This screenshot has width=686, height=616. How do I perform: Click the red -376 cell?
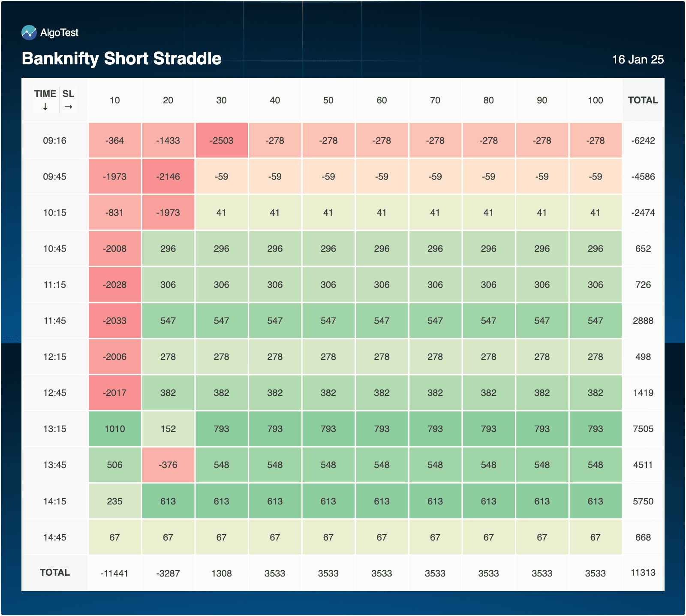[168, 465]
